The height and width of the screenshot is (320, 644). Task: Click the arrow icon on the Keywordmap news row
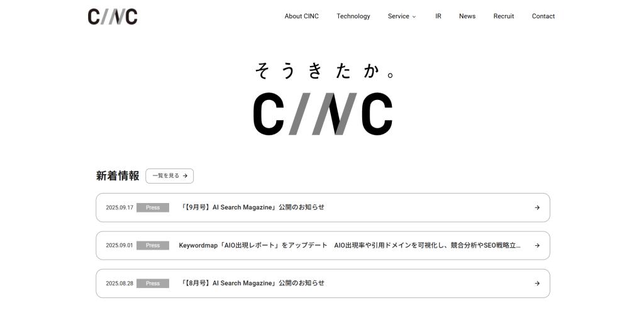click(x=536, y=246)
